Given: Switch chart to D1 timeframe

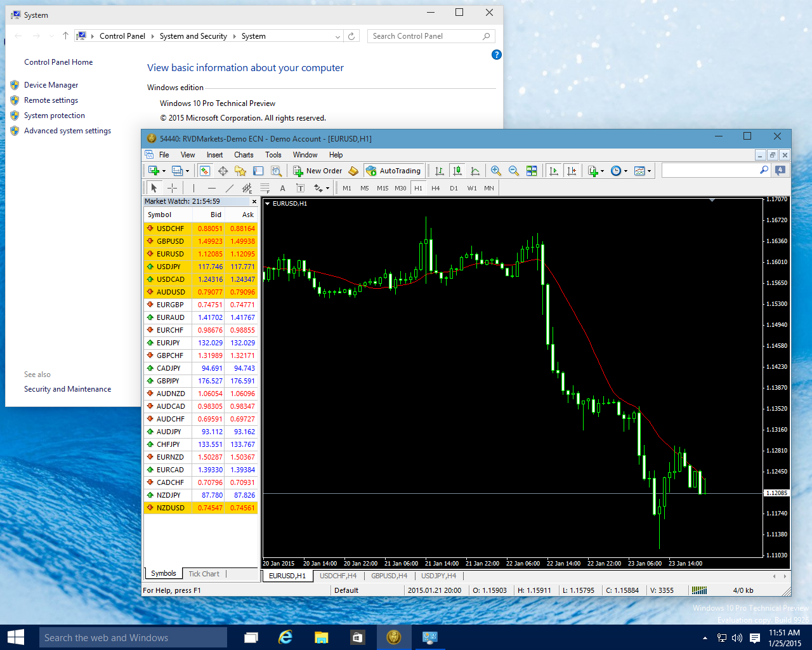Looking at the screenshot, I should 454,188.
